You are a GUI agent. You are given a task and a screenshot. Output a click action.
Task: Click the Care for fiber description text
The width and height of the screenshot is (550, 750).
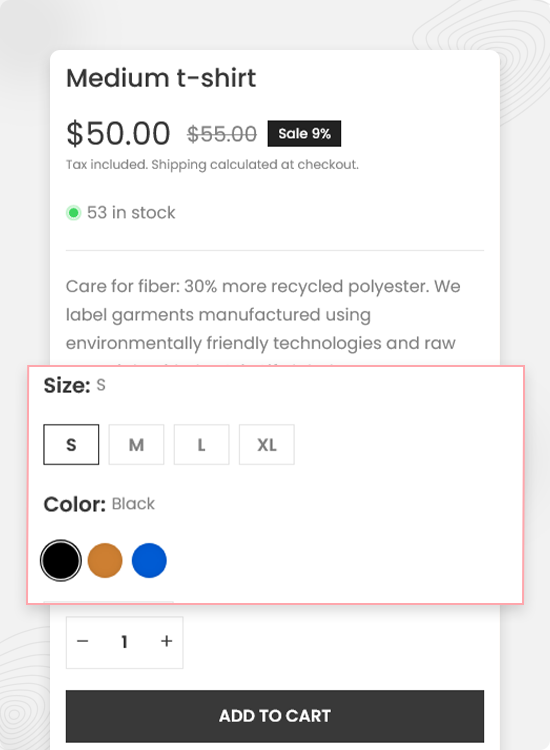[x=263, y=315]
